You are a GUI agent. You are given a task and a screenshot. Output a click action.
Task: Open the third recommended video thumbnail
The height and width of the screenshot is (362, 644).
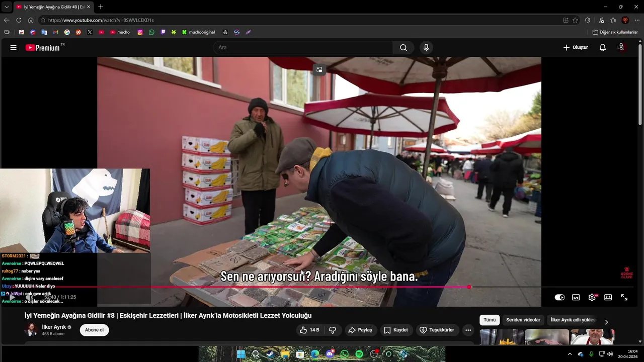(592, 337)
